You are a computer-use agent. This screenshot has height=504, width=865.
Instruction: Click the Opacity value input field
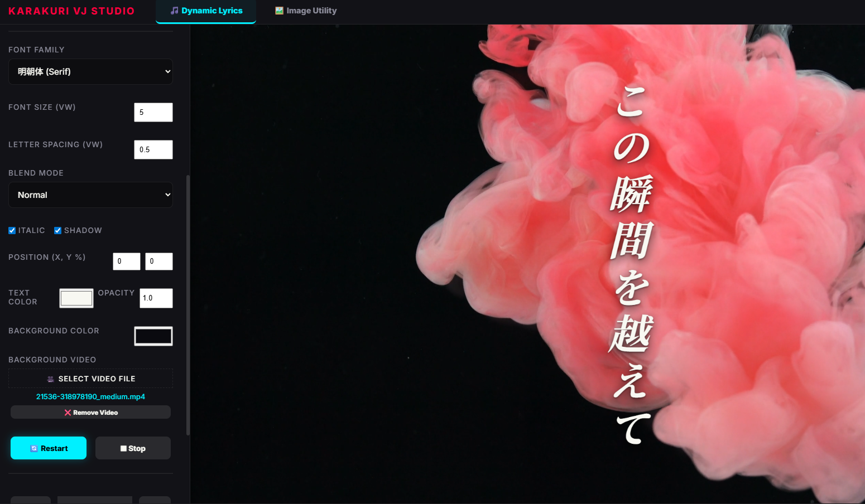pyautogui.click(x=156, y=298)
